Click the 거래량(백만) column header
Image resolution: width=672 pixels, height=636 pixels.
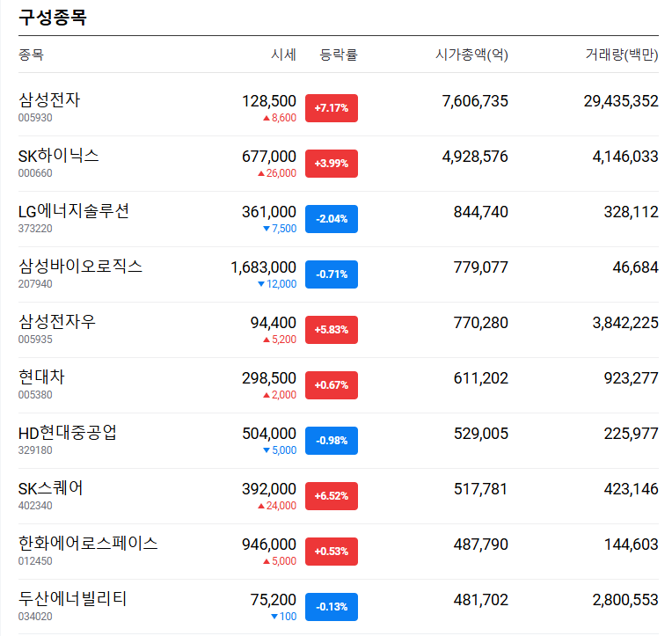[622, 55]
